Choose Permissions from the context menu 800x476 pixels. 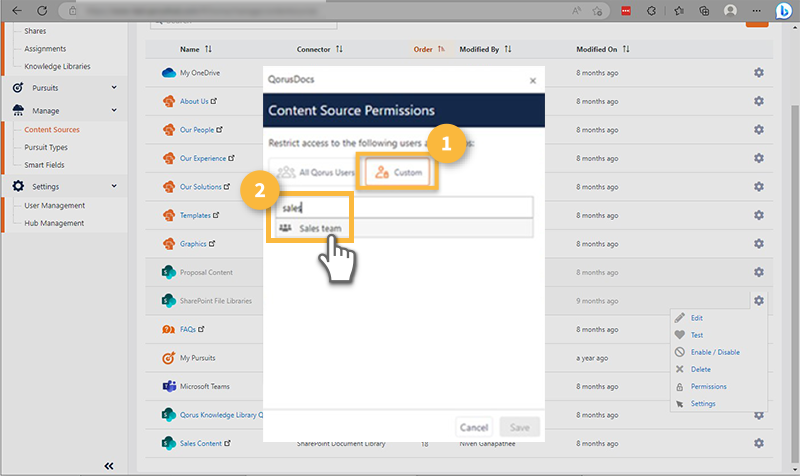(708, 386)
